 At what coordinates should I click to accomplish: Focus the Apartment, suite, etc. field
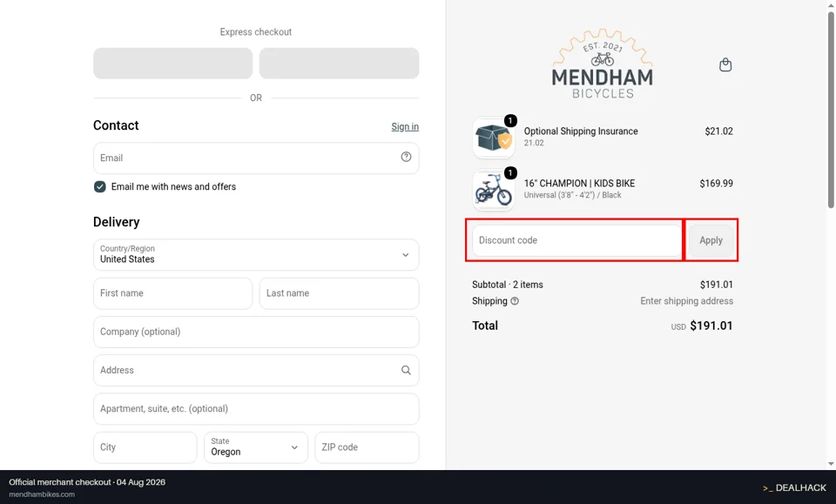(256, 408)
